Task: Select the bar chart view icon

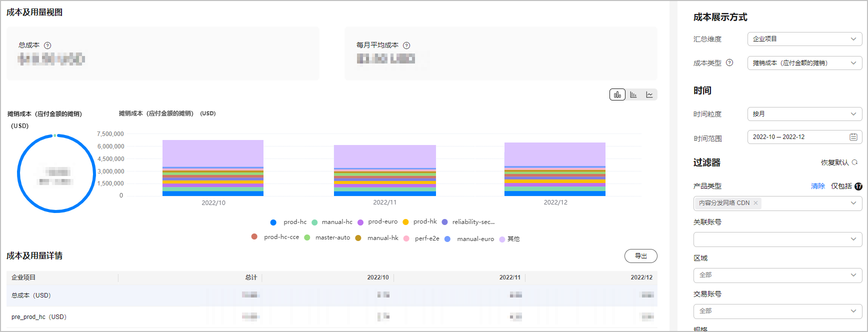Action: [633, 94]
